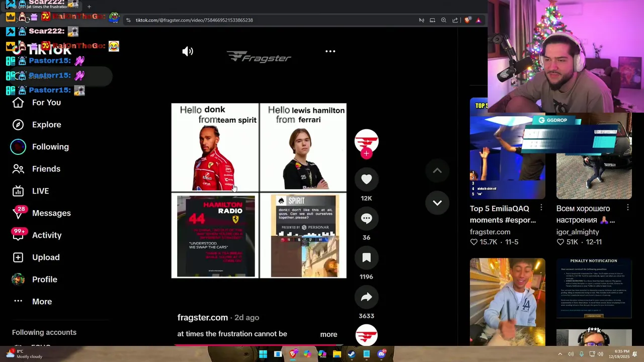Open Steam from the taskbar
This screenshot has width=644, height=362.
coord(352,354)
